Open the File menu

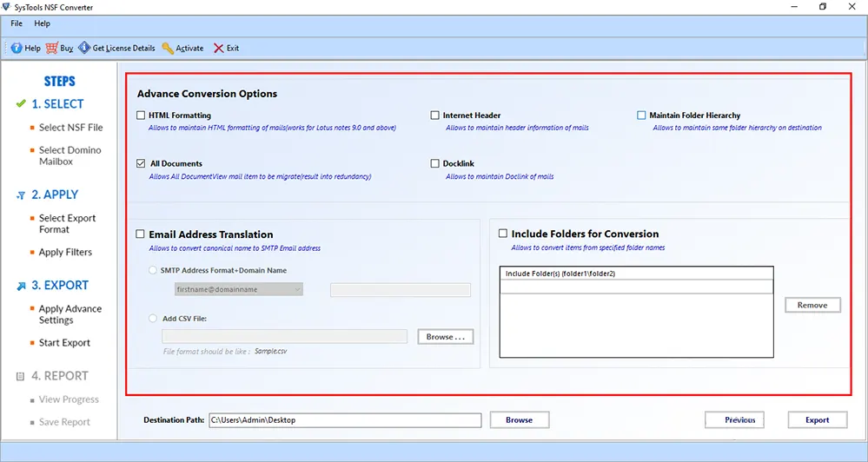(17, 23)
